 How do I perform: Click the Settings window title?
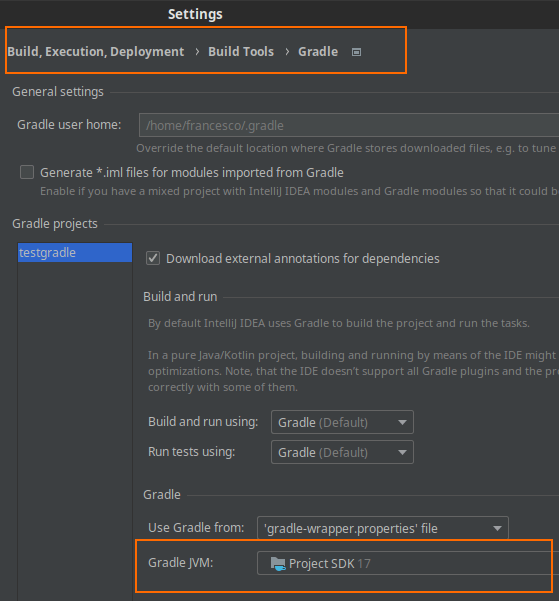[195, 14]
